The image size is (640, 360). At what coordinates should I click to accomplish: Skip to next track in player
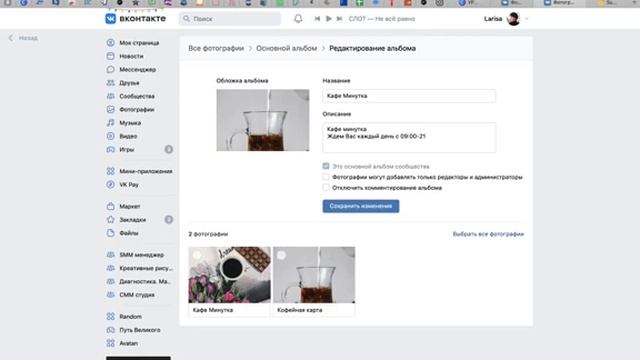pos(339,19)
